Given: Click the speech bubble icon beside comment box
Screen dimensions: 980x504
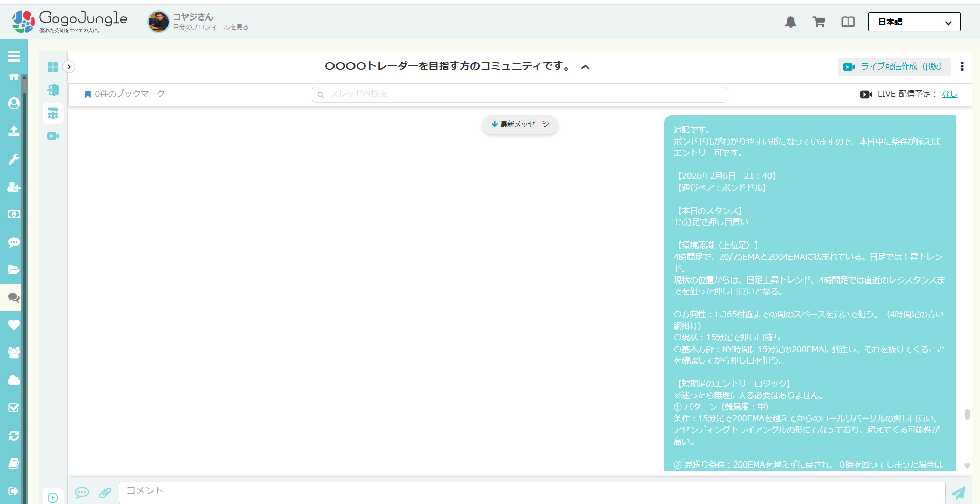Looking at the screenshot, I should [x=82, y=493].
